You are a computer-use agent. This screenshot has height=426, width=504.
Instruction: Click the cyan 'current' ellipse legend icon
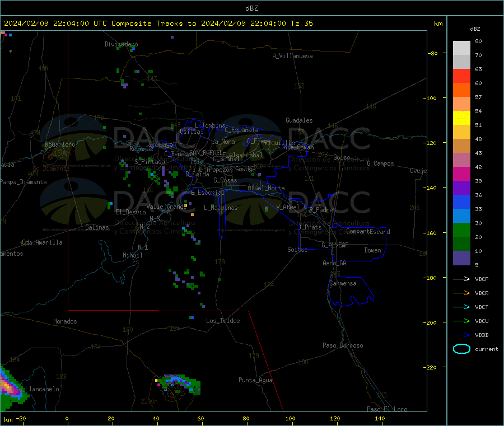(x=461, y=349)
